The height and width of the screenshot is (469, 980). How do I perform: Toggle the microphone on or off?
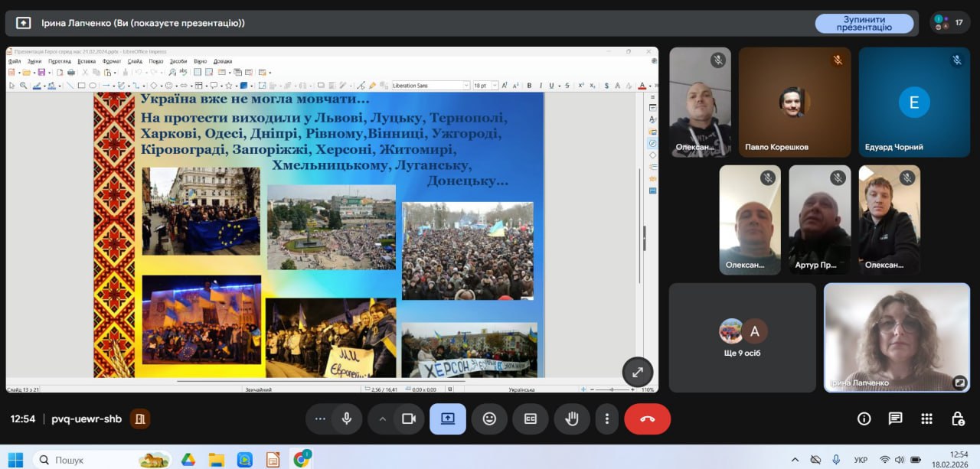[x=347, y=419]
